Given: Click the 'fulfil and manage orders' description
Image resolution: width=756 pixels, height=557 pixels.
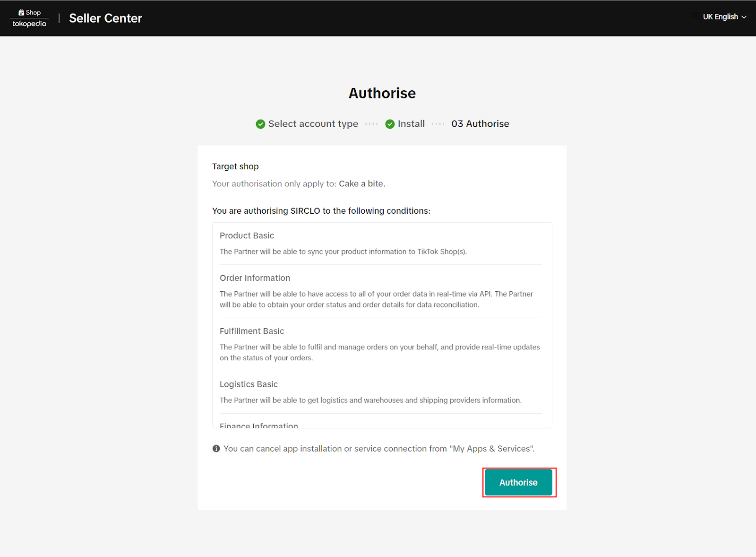Looking at the screenshot, I should tap(380, 352).
